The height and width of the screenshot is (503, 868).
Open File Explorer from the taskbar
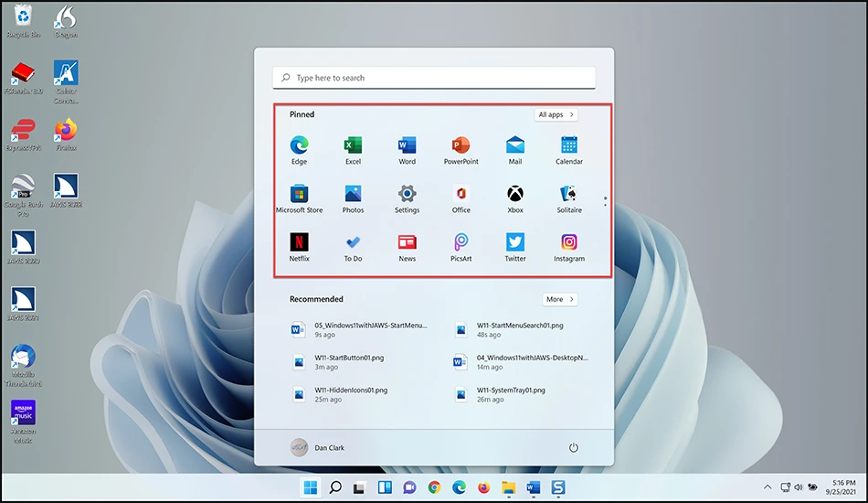pos(508,487)
